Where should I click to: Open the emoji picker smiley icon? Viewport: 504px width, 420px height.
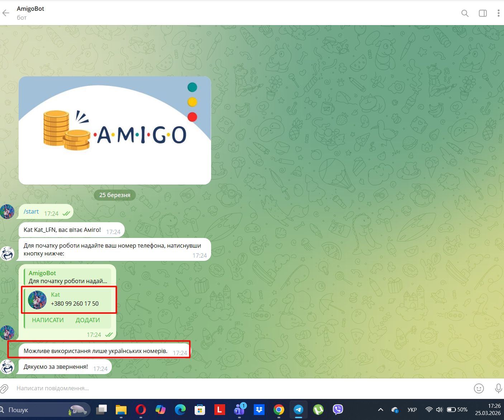point(479,388)
